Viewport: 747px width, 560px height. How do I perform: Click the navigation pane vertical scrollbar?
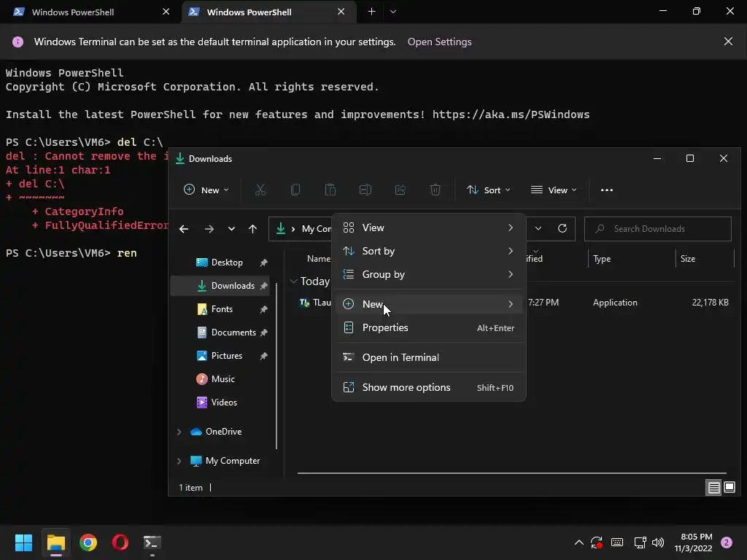click(276, 365)
